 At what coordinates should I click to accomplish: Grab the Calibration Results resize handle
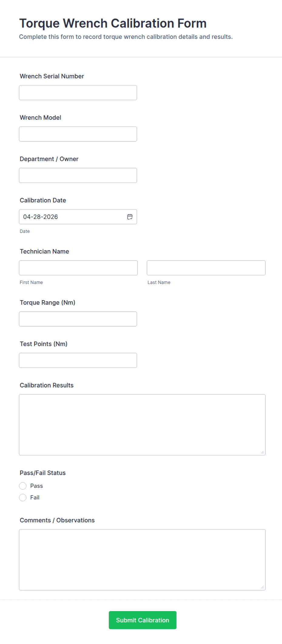(262, 452)
